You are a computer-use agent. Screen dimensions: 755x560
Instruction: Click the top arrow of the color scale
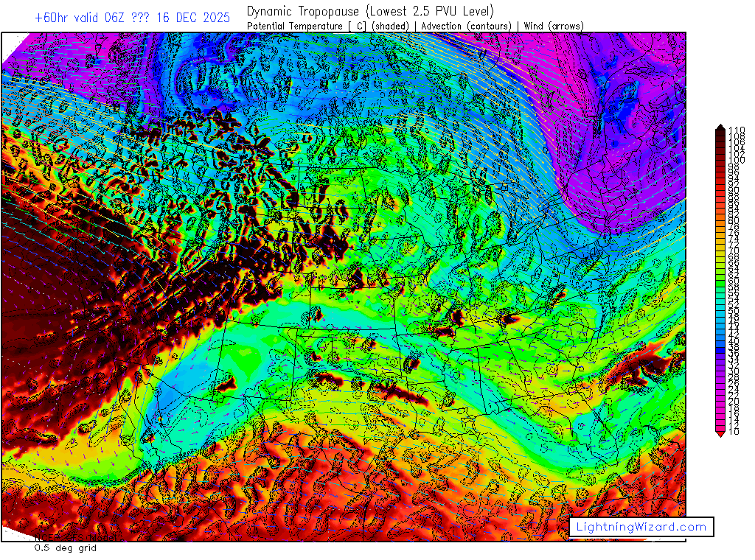720,129
